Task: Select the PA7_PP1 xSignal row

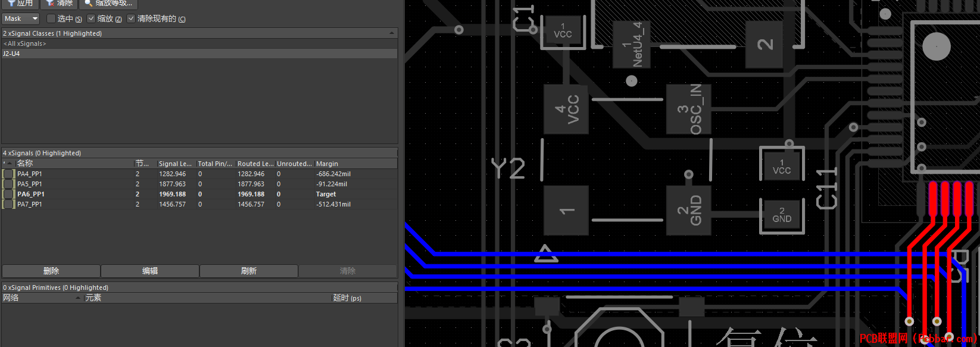Action: point(199,204)
